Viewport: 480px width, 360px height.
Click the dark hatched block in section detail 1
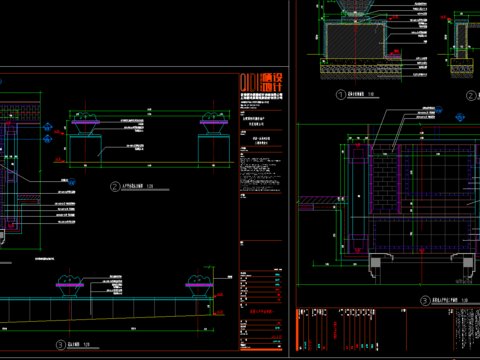[x=355, y=41]
